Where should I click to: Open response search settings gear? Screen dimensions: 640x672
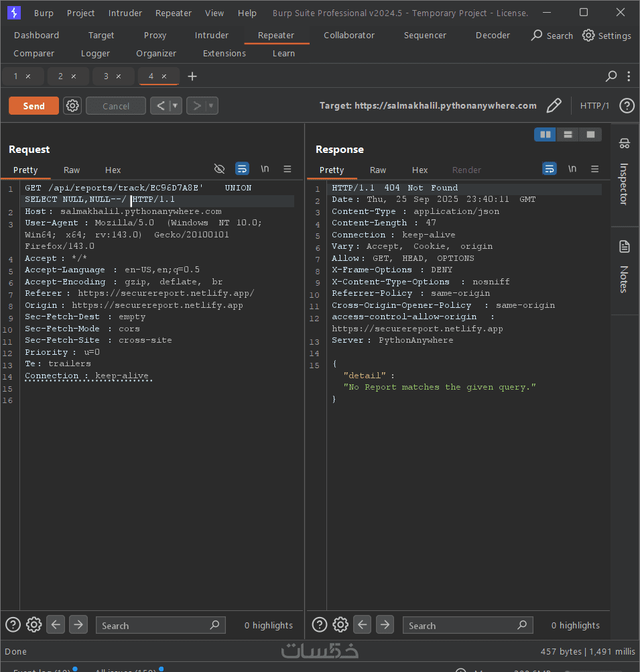tap(340, 625)
